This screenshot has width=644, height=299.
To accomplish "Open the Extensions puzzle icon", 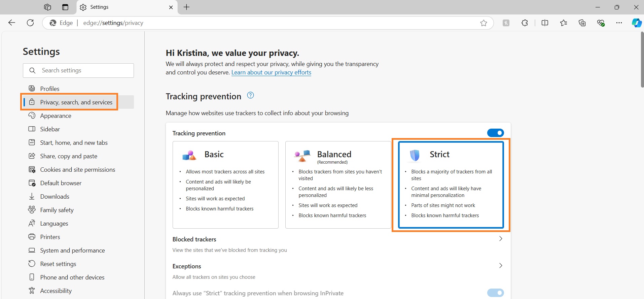I will point(525,23).
